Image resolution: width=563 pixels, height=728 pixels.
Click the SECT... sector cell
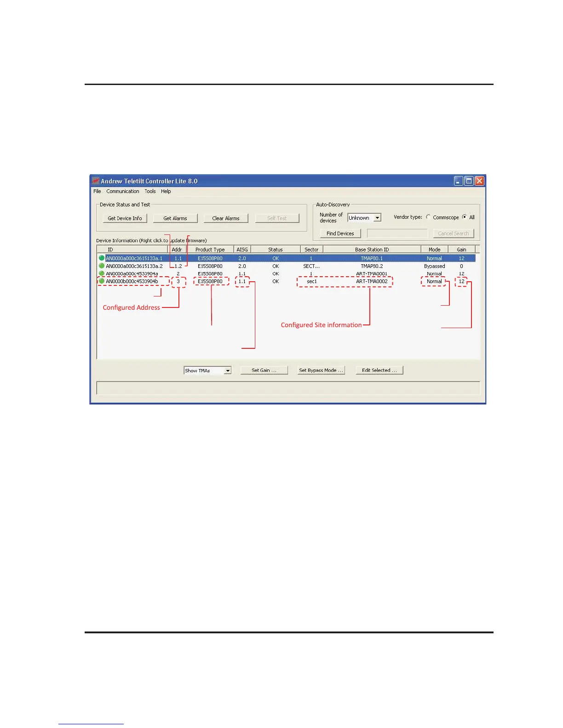(311, 266)
